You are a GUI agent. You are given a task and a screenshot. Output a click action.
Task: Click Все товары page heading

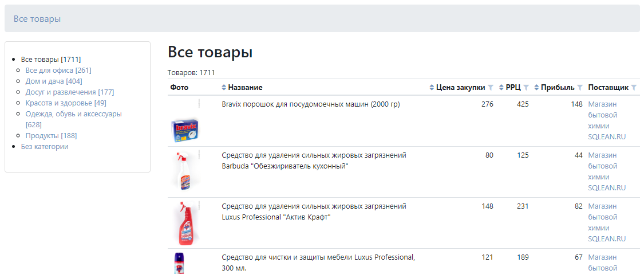(210, 53)
